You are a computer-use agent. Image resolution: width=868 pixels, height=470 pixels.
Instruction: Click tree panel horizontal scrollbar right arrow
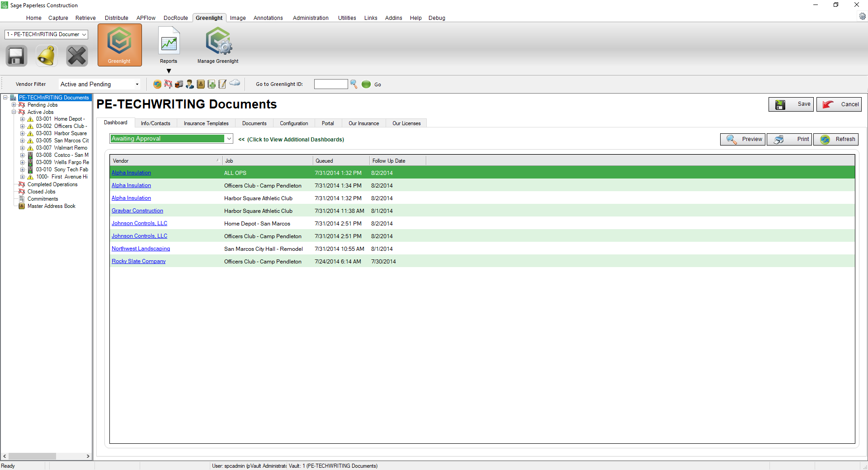(88, 456)
